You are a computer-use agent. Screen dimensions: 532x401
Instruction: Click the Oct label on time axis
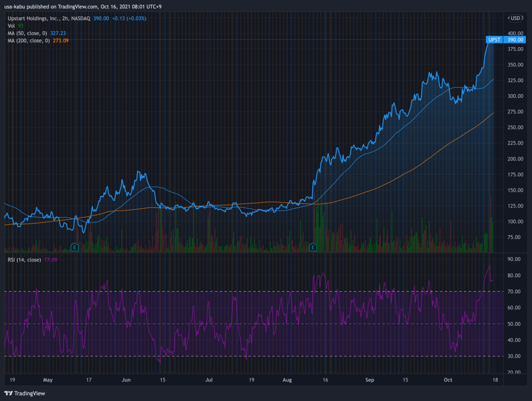click(448, 380)
